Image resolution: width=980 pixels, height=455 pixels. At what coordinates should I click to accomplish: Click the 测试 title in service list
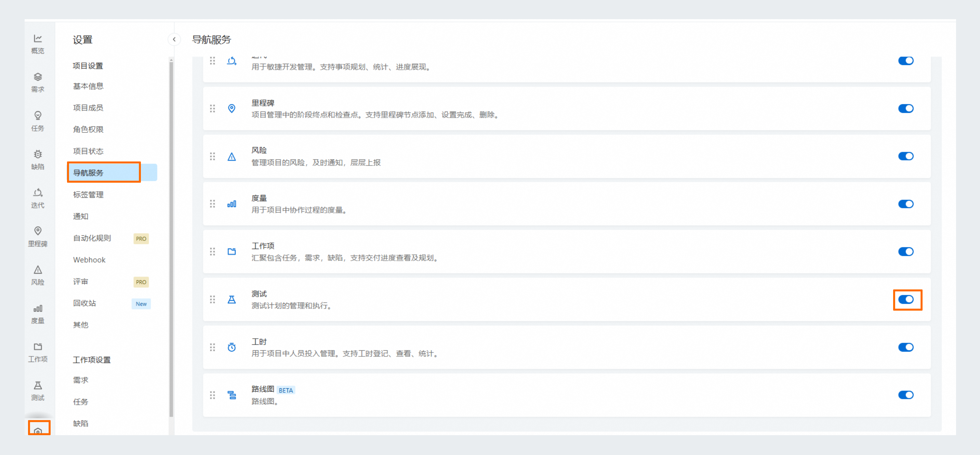259,294
